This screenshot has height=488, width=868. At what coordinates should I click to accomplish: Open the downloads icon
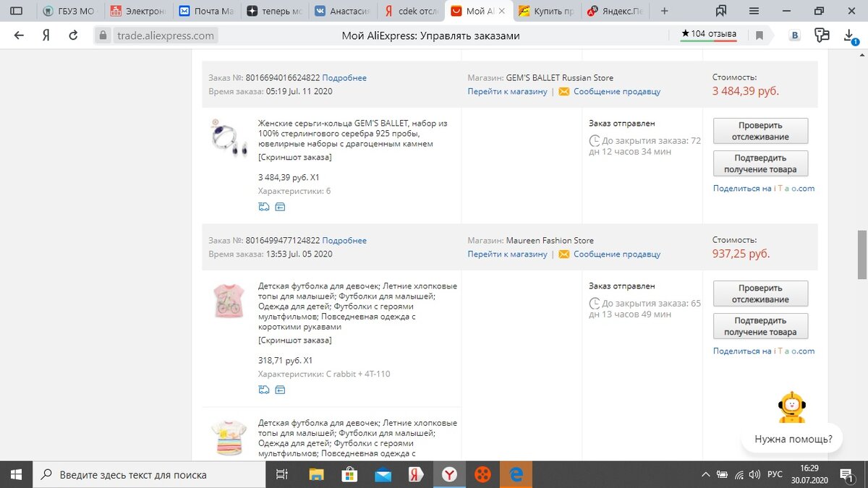(851, 36)
